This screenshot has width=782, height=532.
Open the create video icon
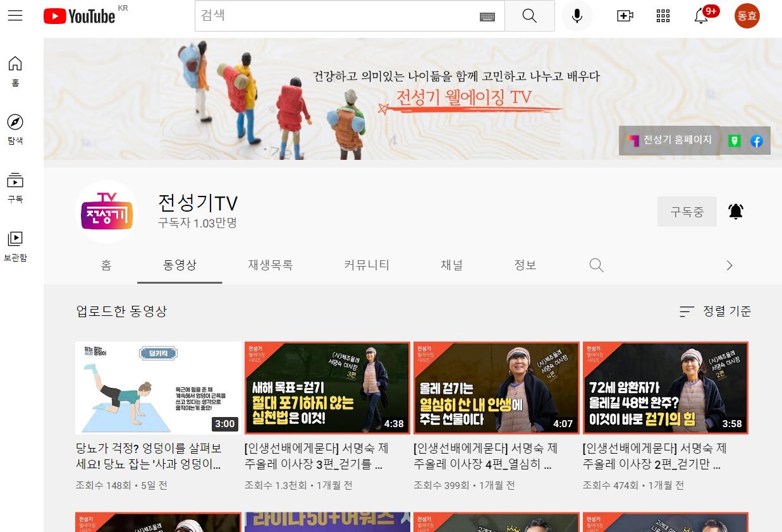[x=625, y=16]
